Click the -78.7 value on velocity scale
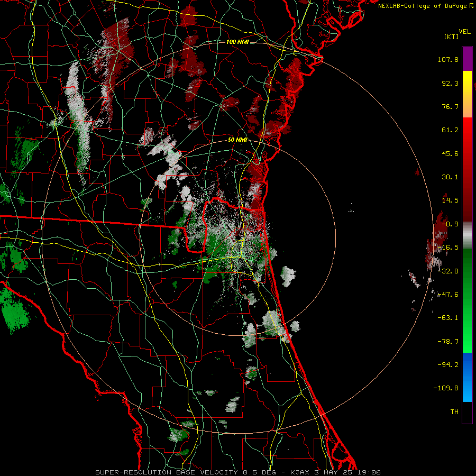 tap(448, 342)
